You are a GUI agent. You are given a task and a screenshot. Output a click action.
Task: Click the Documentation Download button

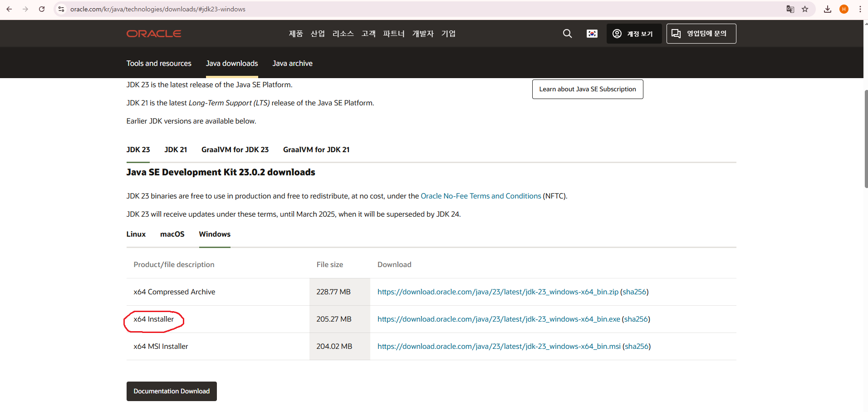[x=172, y=391]
